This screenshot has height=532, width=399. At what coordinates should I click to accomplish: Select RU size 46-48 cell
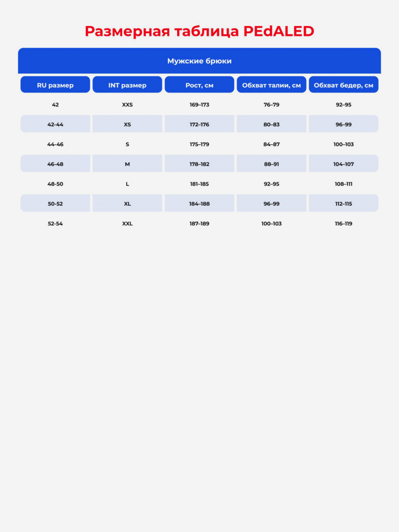(55, 164)
